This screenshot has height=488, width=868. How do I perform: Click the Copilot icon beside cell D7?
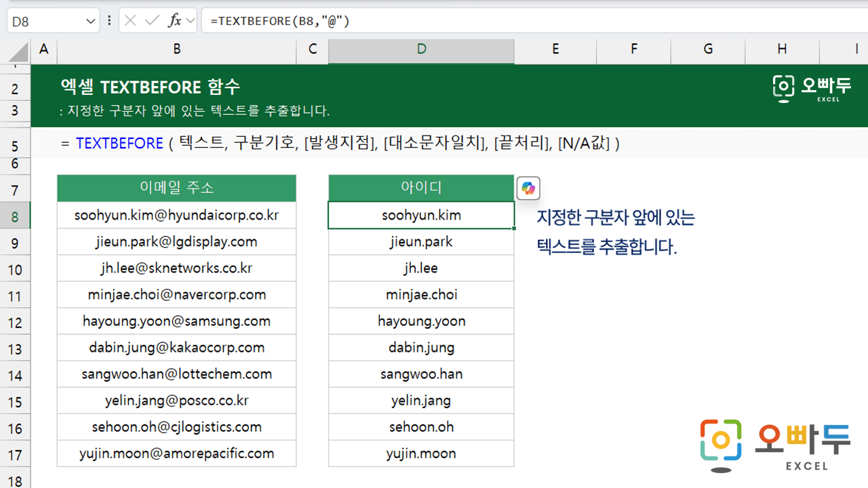528,188
